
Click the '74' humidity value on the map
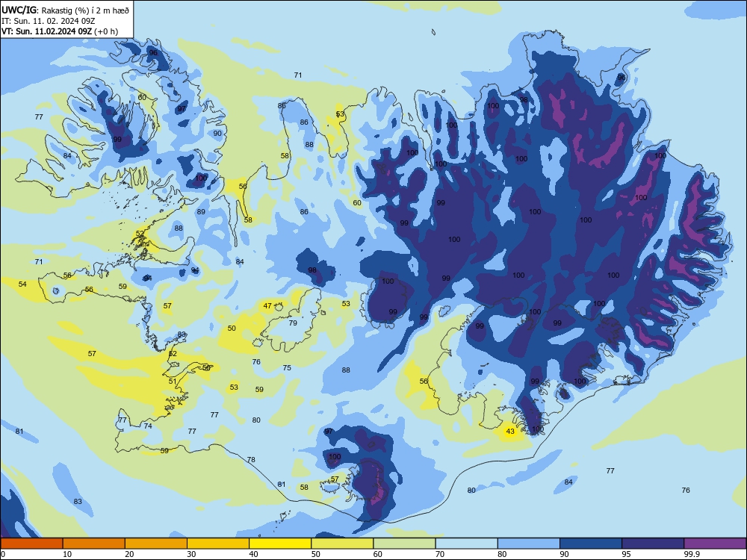[148, 426]
